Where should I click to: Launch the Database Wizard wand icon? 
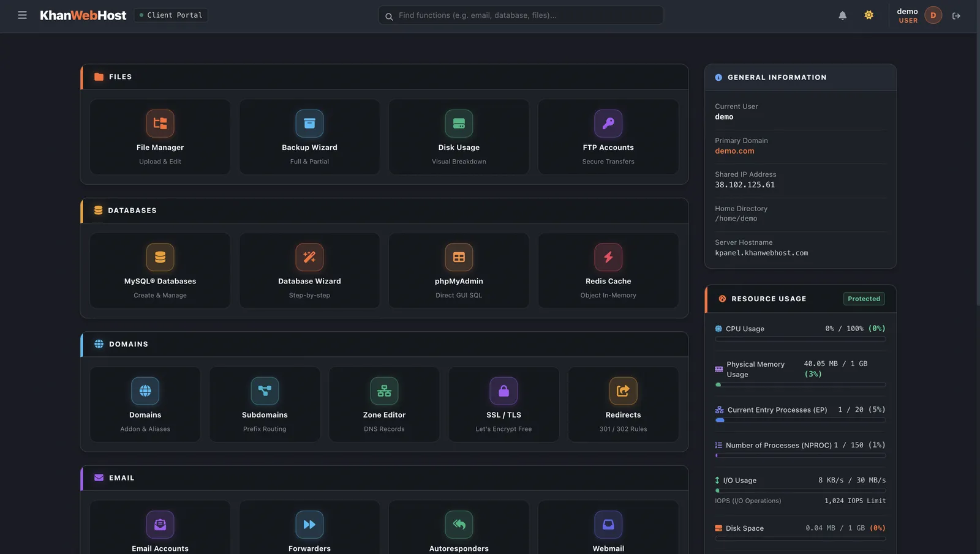click(309, 257)
